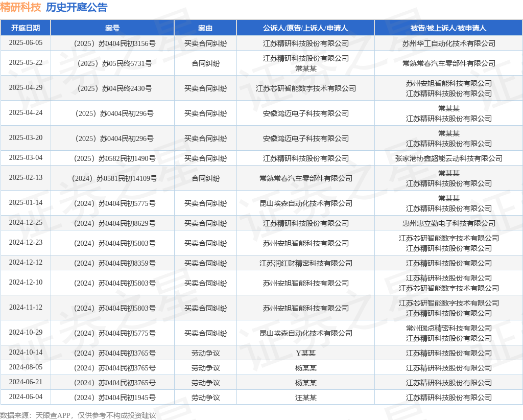Click plaintiff 安徽鸿迈电子科技有限公司 in 2025-04-24 row

[x=305, y=113]
